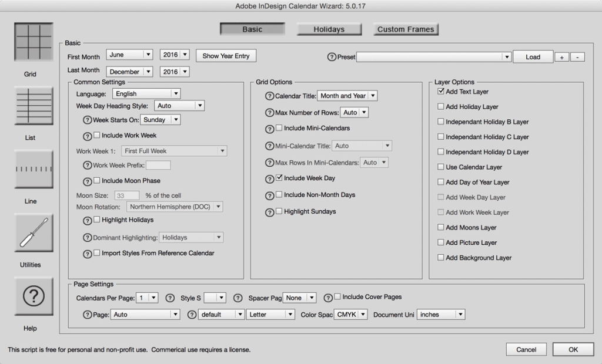The width and height of the screenshot is (602, 364).
Task: Choose the Line calendar layout icon
Action: click(33, 170)
